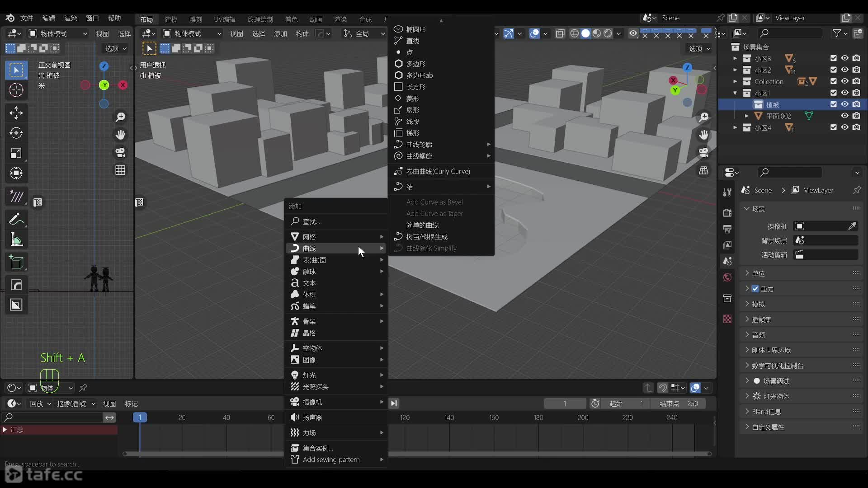Open the Object/Collection properties tab
The image size is (868, 488).
pos(727,298)
